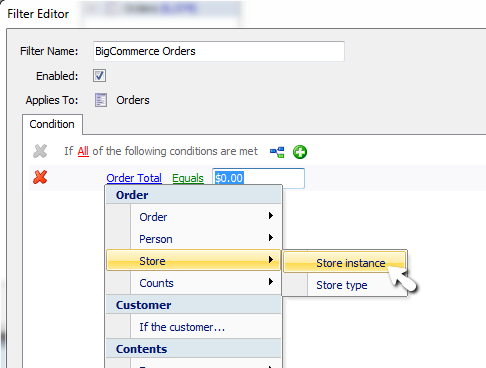Expand arrow next to Counts menu item
Viewport: 486px width, 368px height.
271,282
